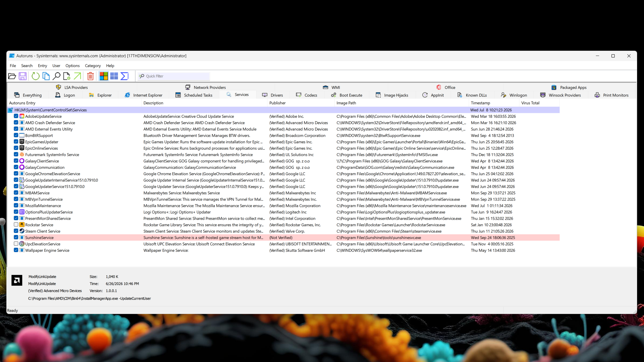Open the Category menu
644x362 pixels.
93,66
